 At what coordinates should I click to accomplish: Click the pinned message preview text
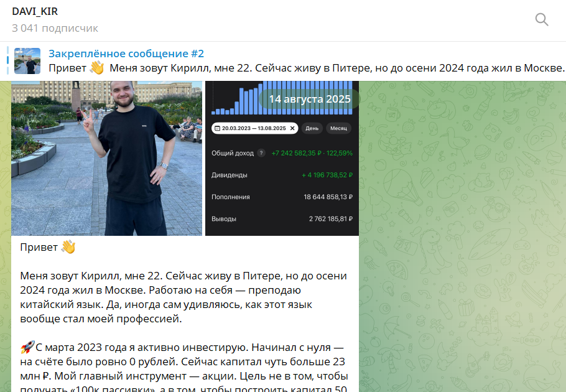click(307, 68)
